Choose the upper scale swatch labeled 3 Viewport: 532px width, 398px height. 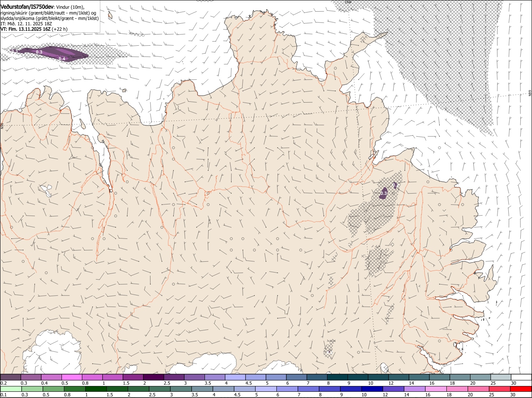point(194,377)
